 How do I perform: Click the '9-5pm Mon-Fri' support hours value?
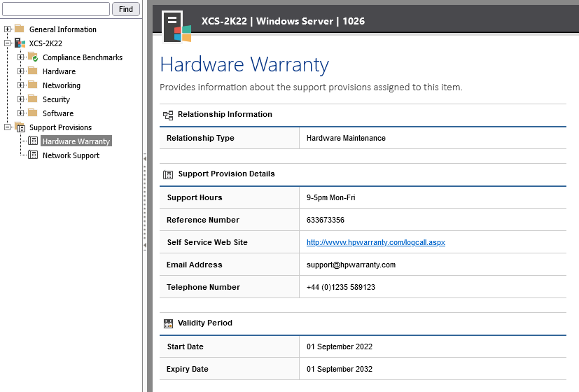click(331, 197)
